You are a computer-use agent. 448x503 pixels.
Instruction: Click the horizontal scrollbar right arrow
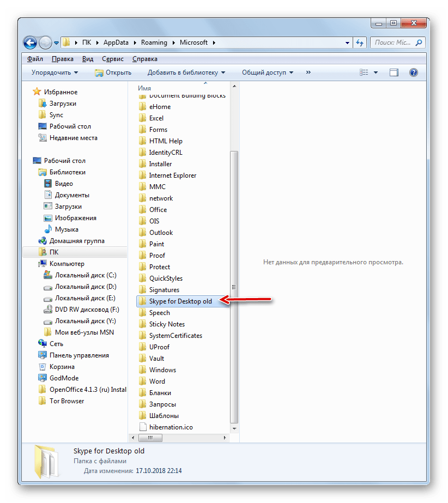point(225,438)
